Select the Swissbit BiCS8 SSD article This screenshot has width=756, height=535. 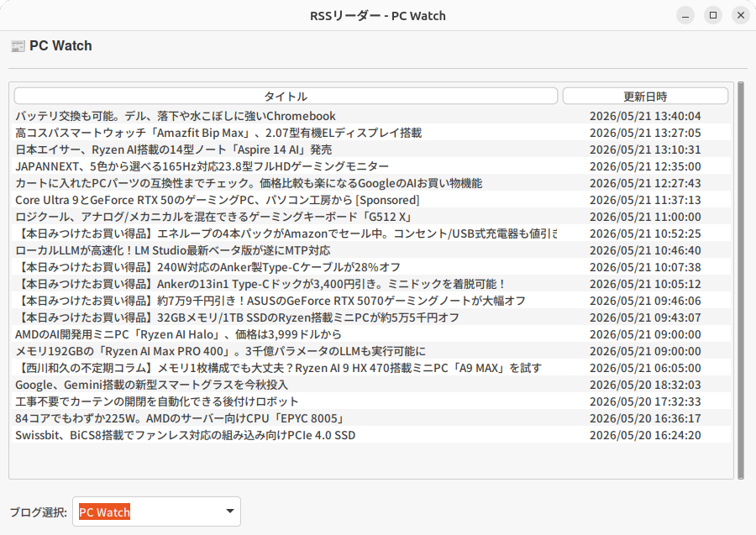(x=371, y=435)
